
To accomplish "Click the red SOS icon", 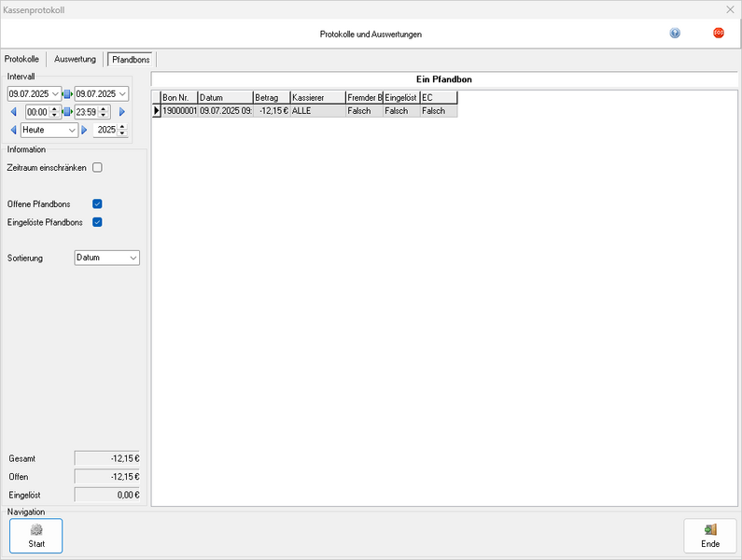I will point(719,33).
